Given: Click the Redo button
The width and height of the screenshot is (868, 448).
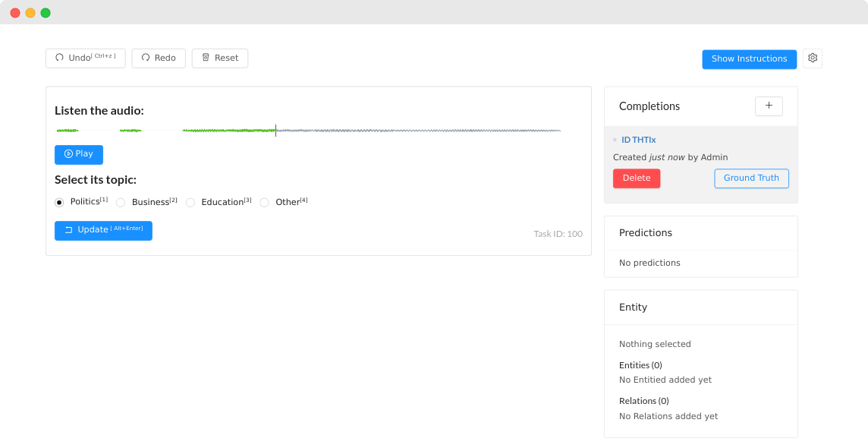Looking at the screenshot, I should point(158,58).
